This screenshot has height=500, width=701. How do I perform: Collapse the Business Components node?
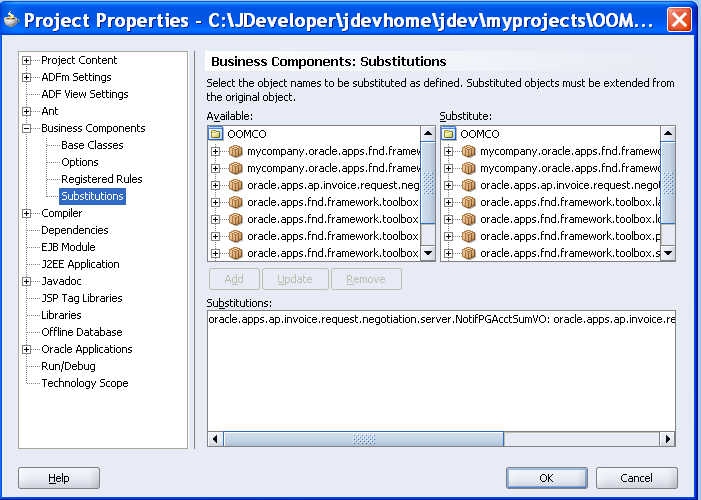pos(26,128)
